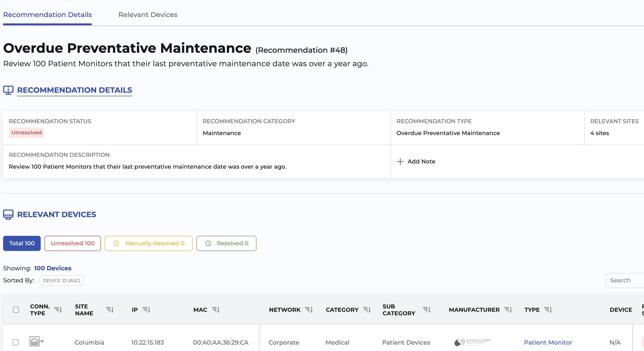Click the Recommendation Details monitor icon
Screen dimensions: 644x351
tap(8, 90)
